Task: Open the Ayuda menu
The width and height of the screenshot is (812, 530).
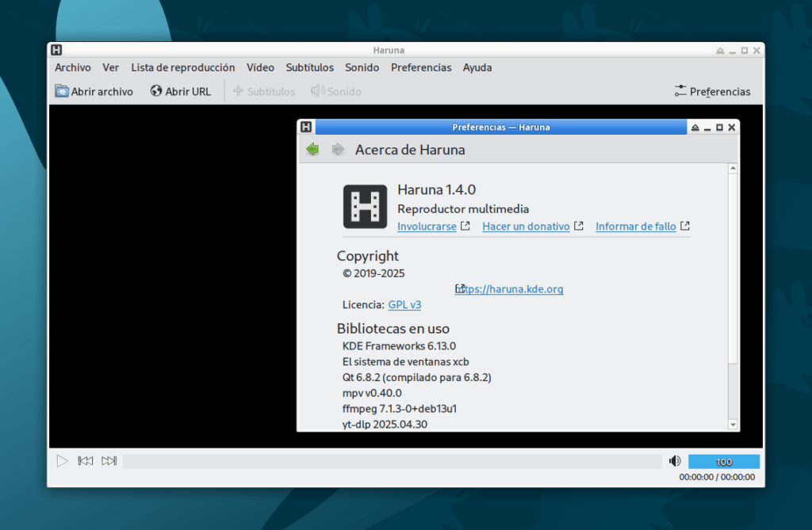Action: [477, 67]
